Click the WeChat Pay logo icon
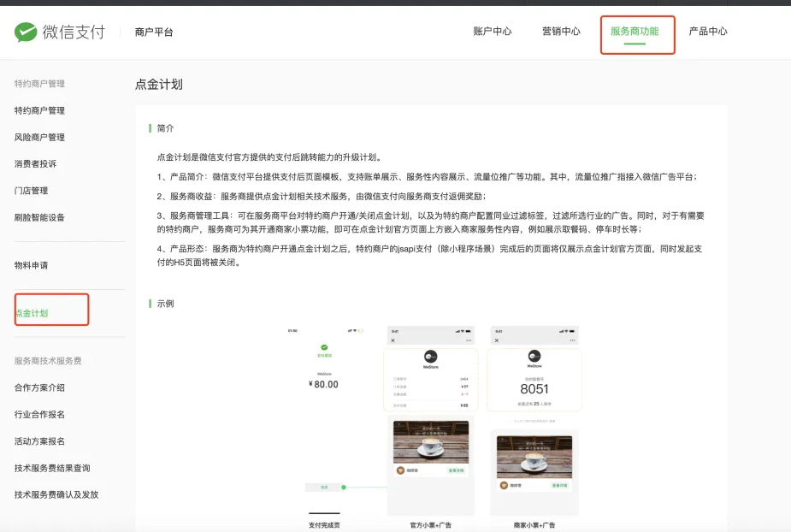 [26, 32]
